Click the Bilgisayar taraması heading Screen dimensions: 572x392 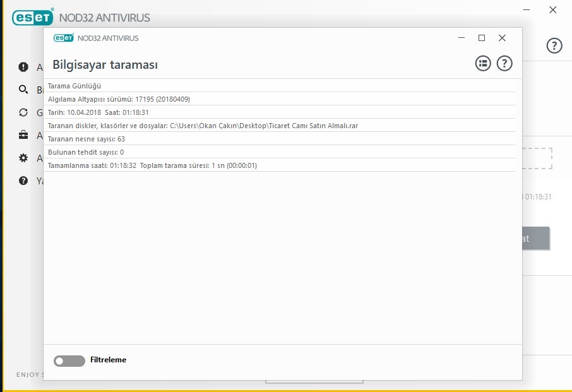105,64
